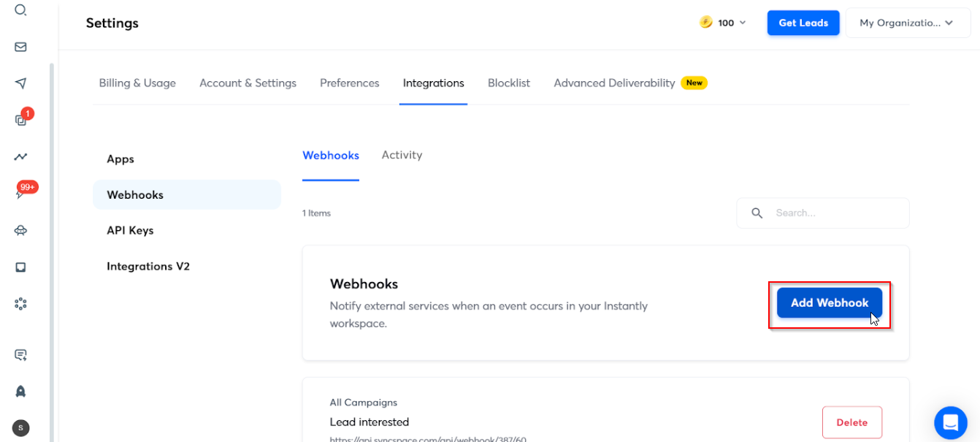This screenshot has width=980, height=442.
Task: Click the rocket icon in sidebar
Action: (x=20, y=392)
